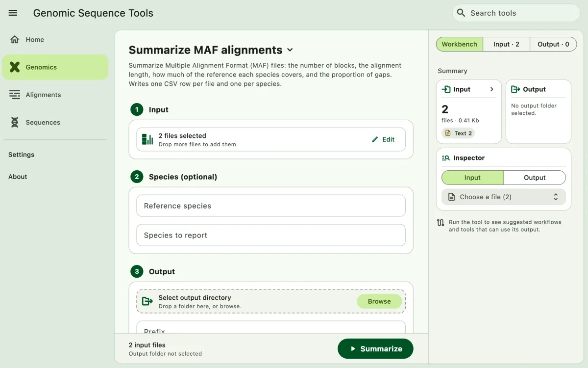Open the Output · 0 tab
This screenshot has height=368, width=588.
click(x=553, y=44)
